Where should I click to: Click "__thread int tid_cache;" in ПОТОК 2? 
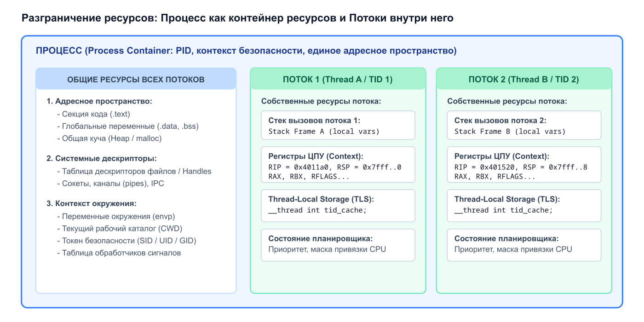pyautogui.click(x=504, y=210)
